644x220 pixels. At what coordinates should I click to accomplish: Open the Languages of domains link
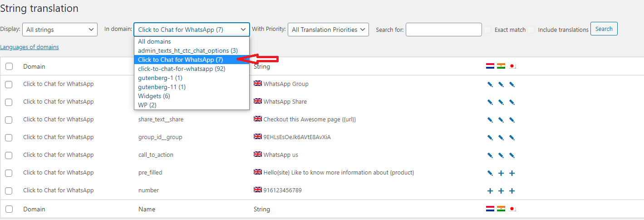pyautogui.click(x=29, y=47)
